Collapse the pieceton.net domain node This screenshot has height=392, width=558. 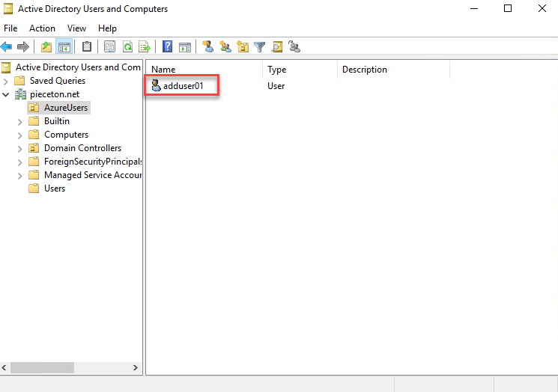click(6, 94)
